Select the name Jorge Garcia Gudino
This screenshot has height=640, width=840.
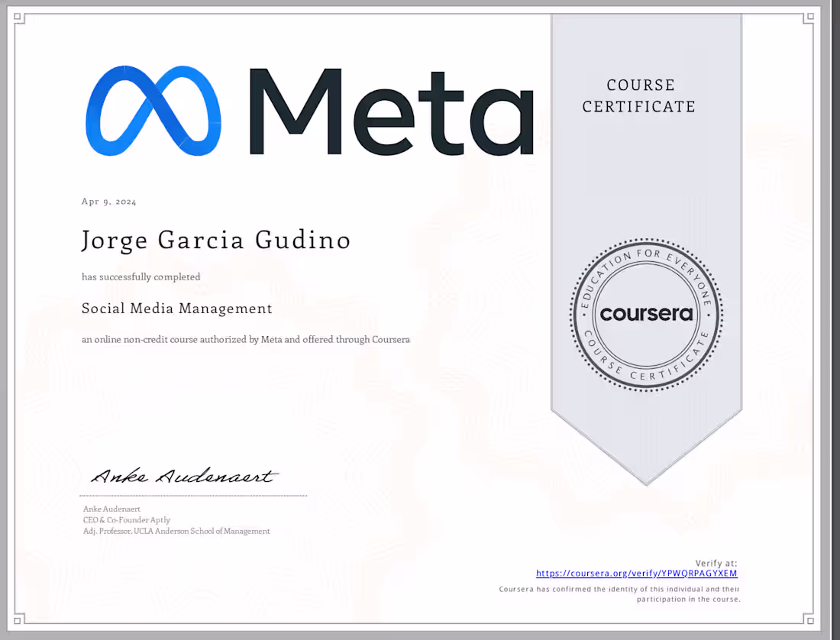pyautogui.click(x=215, y=240)
